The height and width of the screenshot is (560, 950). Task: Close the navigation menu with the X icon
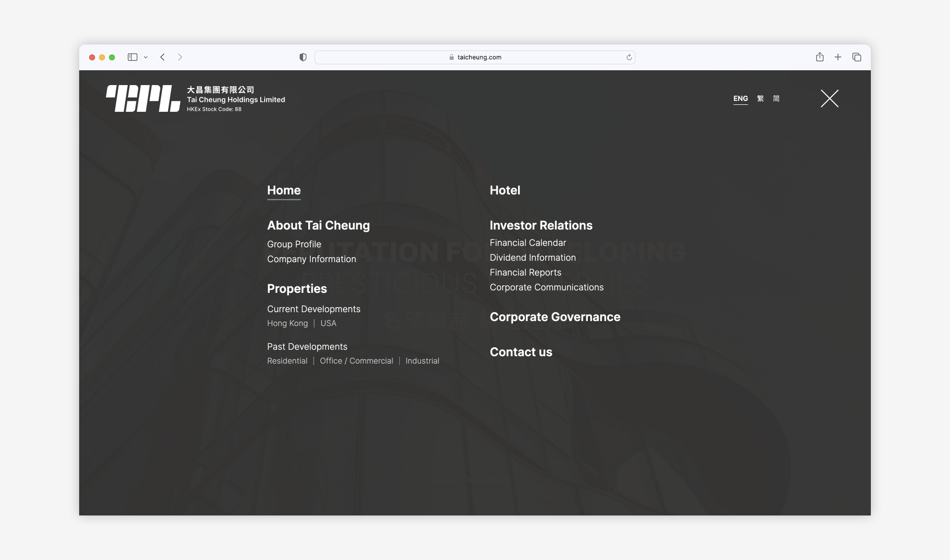coord(830,98)
